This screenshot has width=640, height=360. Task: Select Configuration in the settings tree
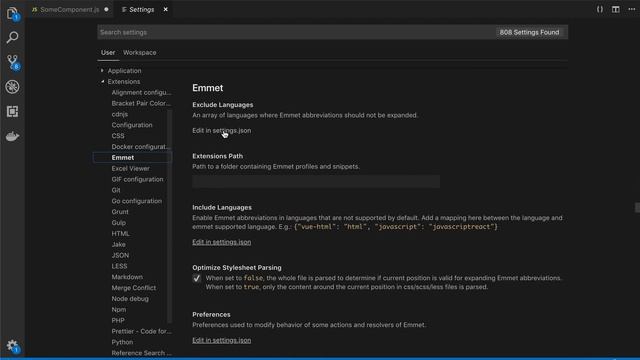tap(132, 125)
